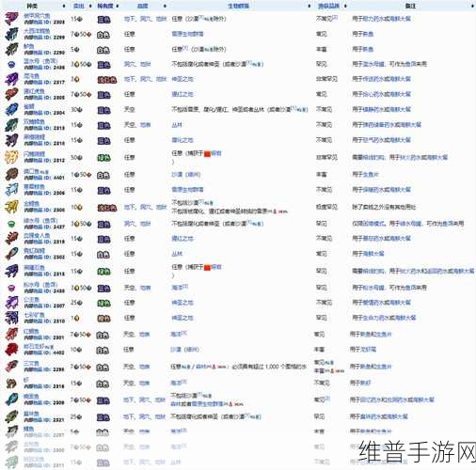
Task: Click the fish name link above ID 2307
Action: pos(31,300)
